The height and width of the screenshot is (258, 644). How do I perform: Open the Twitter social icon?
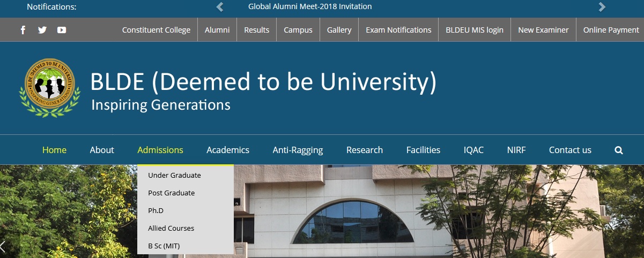[42, 30]
